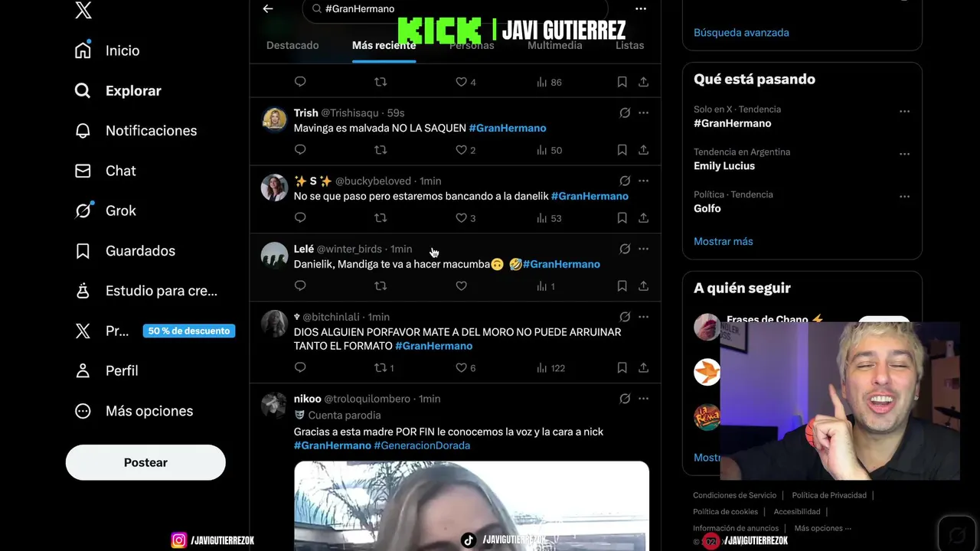
Task: Switch to Más reciente tab
Action: click(384, 45)
